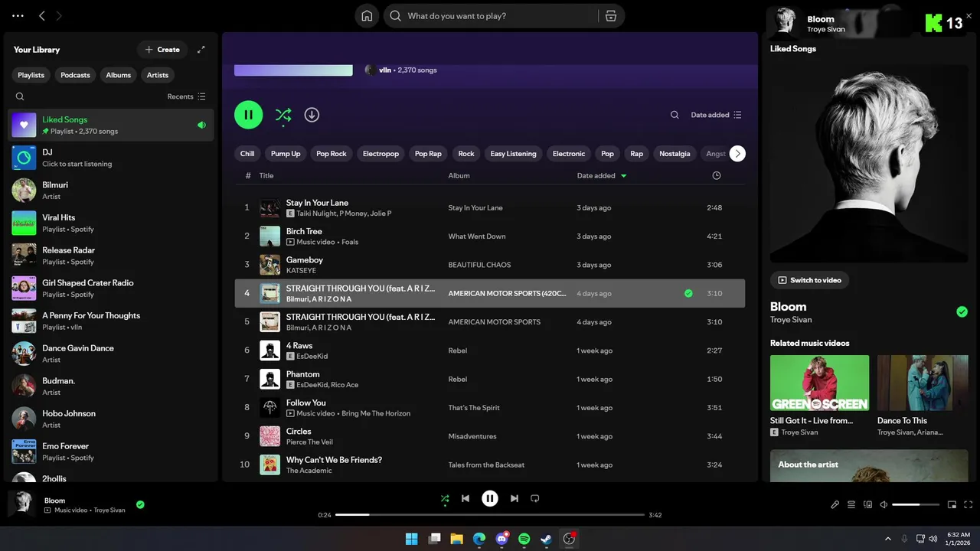Open Steam from the taskbar
980x551 pixels.
pos(547,539)
